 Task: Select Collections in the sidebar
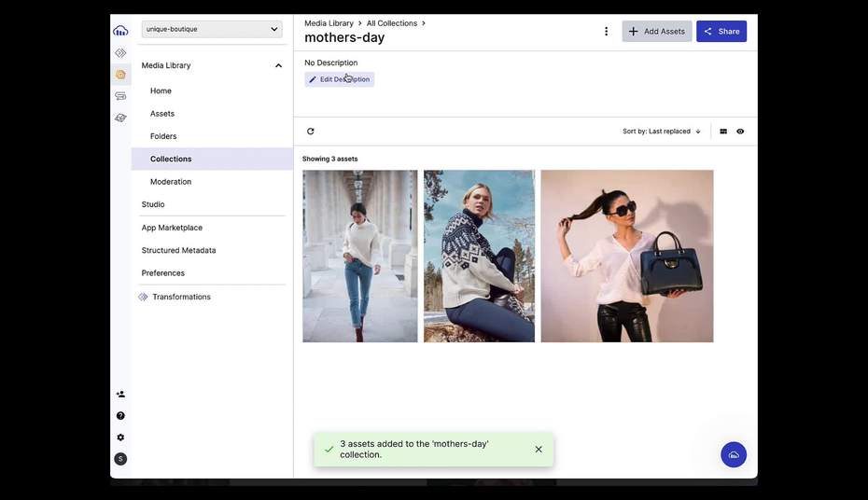tap(171, 159)
